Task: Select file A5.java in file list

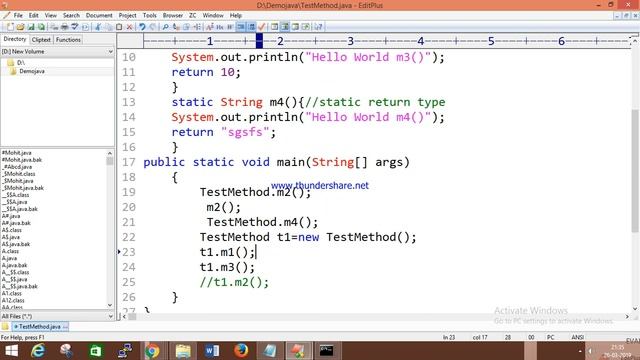Action: (11, 237)
